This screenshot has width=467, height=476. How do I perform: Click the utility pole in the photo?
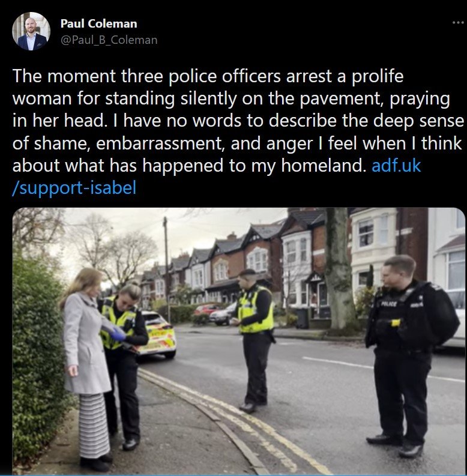click(166, 269)
